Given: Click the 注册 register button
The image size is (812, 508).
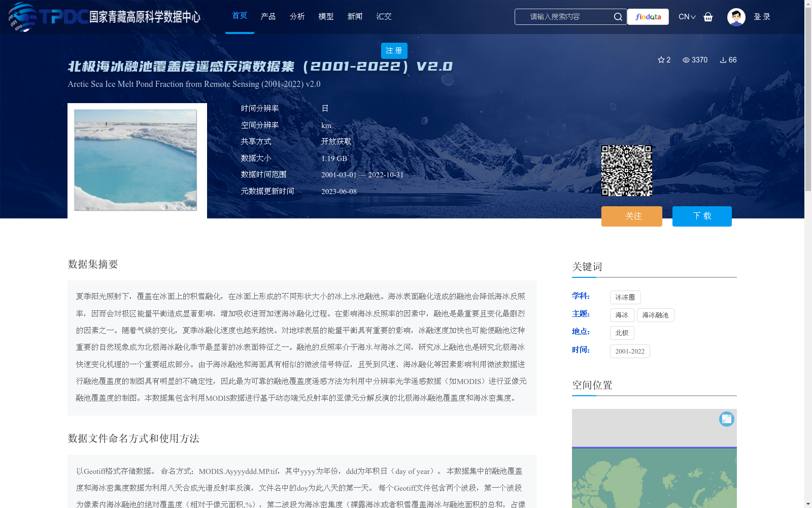Looking at the screenshot, I should pos(394,51).
